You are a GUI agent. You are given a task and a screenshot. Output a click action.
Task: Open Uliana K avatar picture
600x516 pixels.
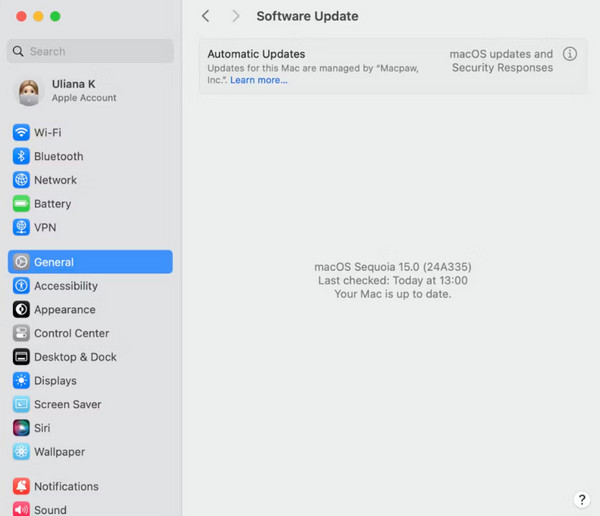point(29,92)
